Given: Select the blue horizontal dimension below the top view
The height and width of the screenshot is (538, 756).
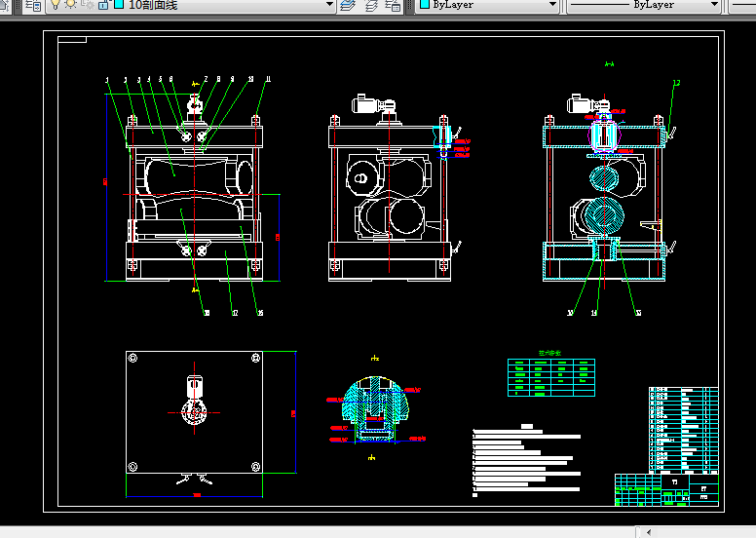Looking at the screenshot, I should tap(194, 495).
